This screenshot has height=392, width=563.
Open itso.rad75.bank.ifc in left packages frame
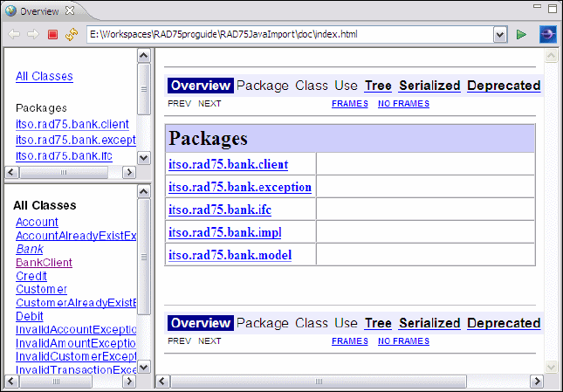coord(64,155)
